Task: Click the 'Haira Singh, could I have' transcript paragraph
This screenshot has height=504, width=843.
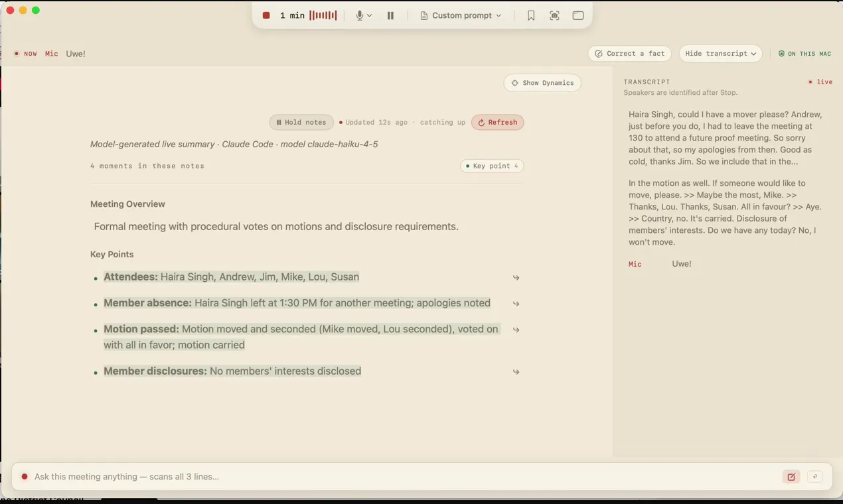Action: pyautogui.click(x=726, y=138)
